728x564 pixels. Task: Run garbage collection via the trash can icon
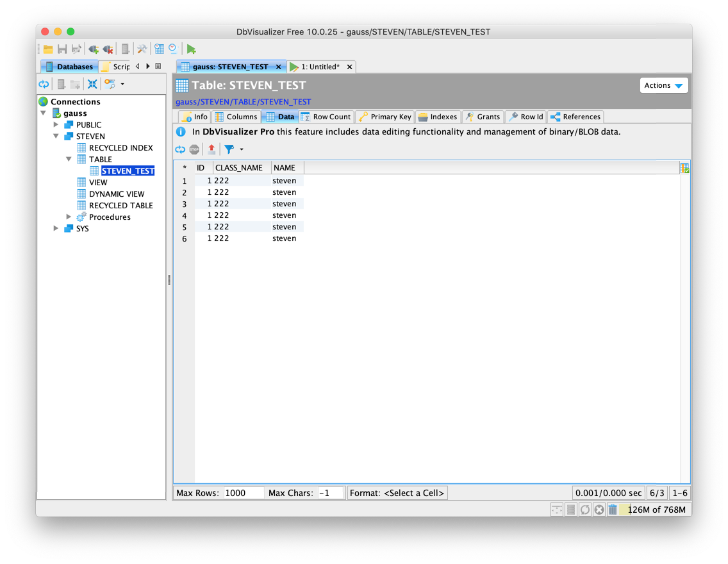(x=613, y=510)
